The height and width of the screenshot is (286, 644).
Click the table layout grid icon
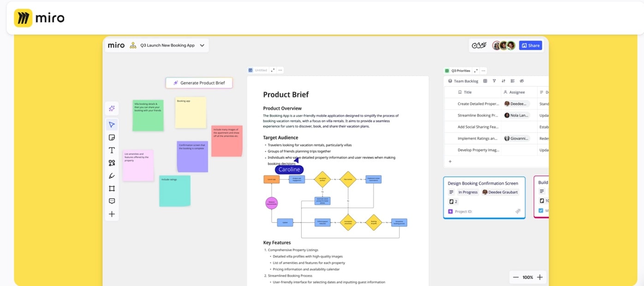(485, 81)
